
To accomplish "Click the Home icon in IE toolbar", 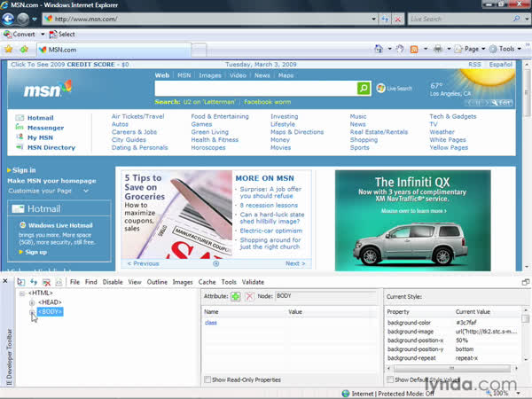I will click(x=379, y=50).
